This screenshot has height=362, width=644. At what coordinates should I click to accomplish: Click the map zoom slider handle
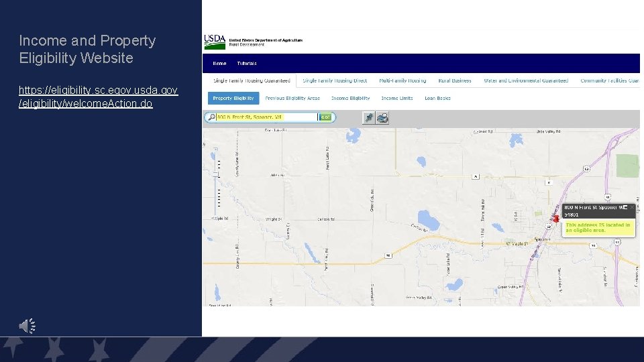tap(215, 174)
